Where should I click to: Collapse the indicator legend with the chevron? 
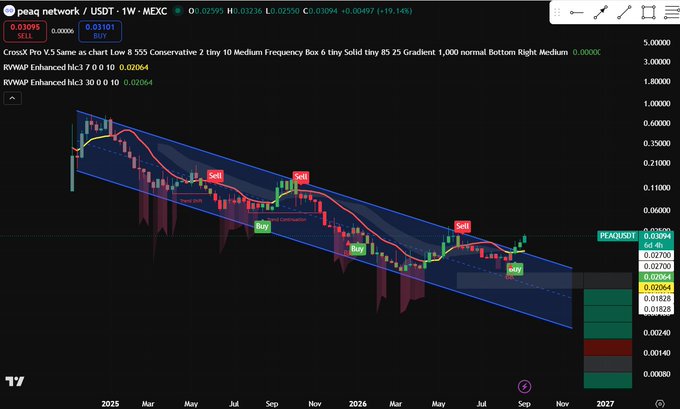[12, 98]
